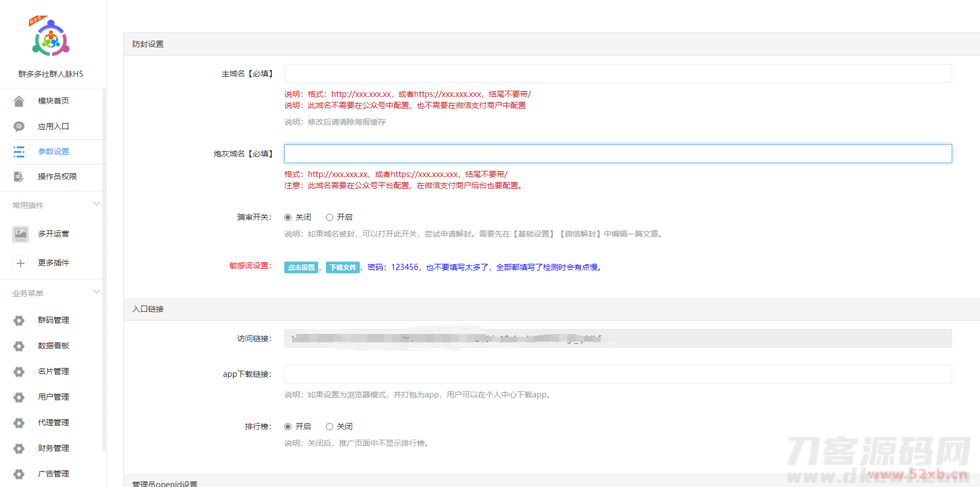Click the 群多多 logo image
Screen dimensions: 980x487
(50, 37)
